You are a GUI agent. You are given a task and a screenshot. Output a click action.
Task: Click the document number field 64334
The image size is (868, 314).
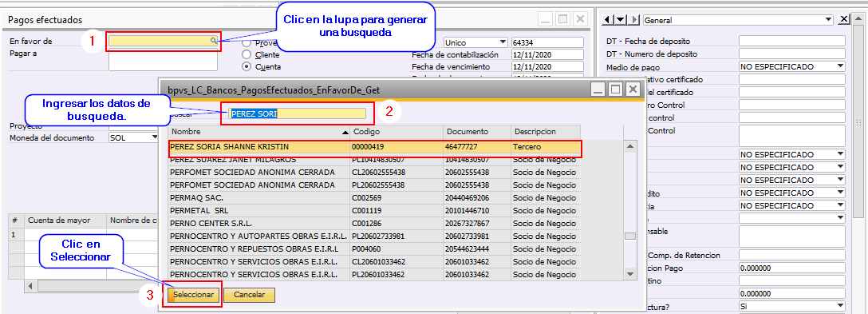[547, 42]
